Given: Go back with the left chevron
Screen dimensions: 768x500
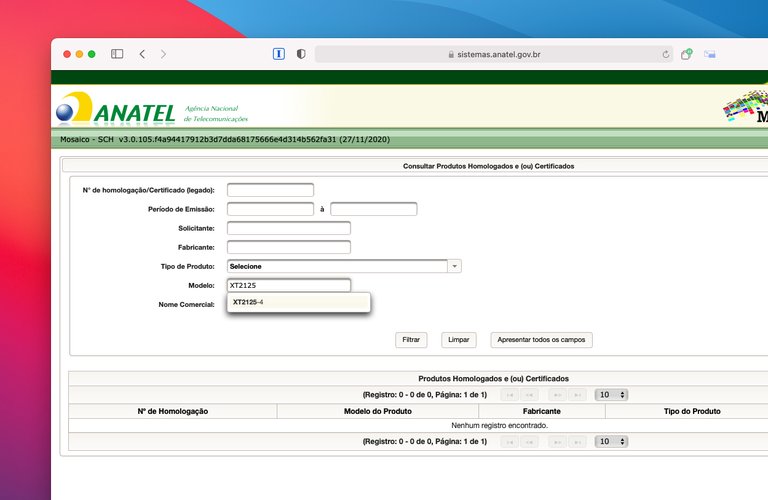Looking at the screenshot, I should click(143, 54).
